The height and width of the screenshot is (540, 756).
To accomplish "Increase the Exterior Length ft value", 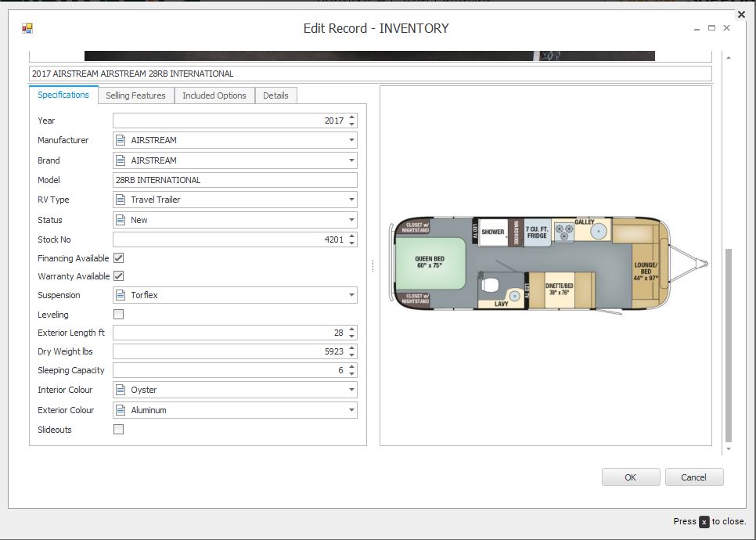I will (352, 329).
